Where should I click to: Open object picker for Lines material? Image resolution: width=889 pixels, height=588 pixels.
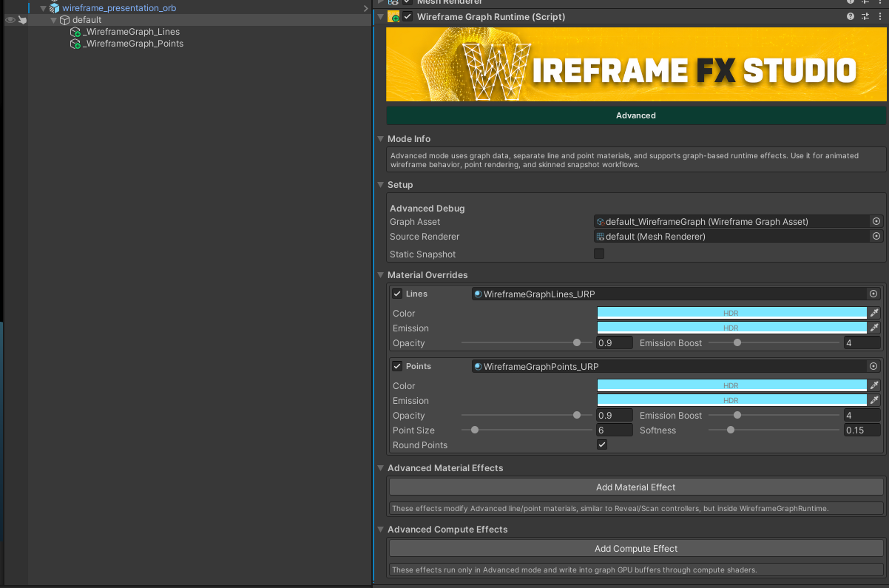point(873,294)
